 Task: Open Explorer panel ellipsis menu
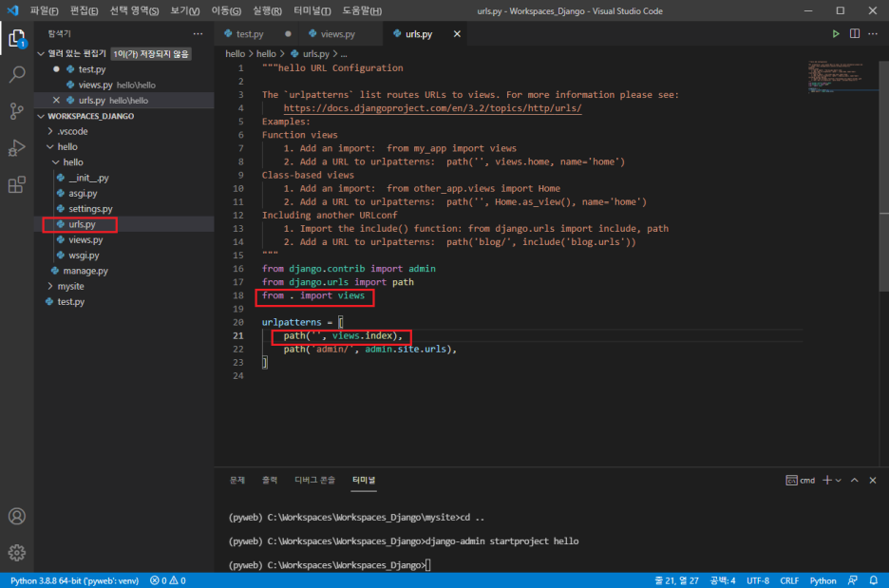[198, 34]
